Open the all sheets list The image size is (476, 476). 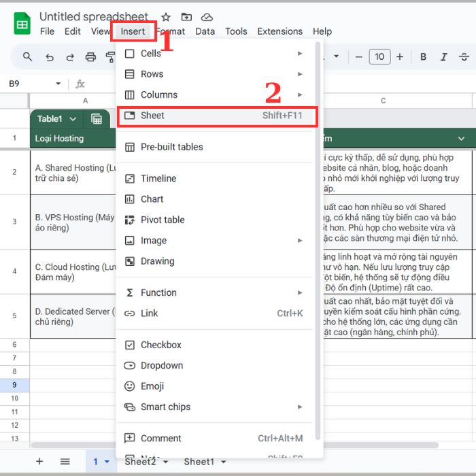click(65, 462)
